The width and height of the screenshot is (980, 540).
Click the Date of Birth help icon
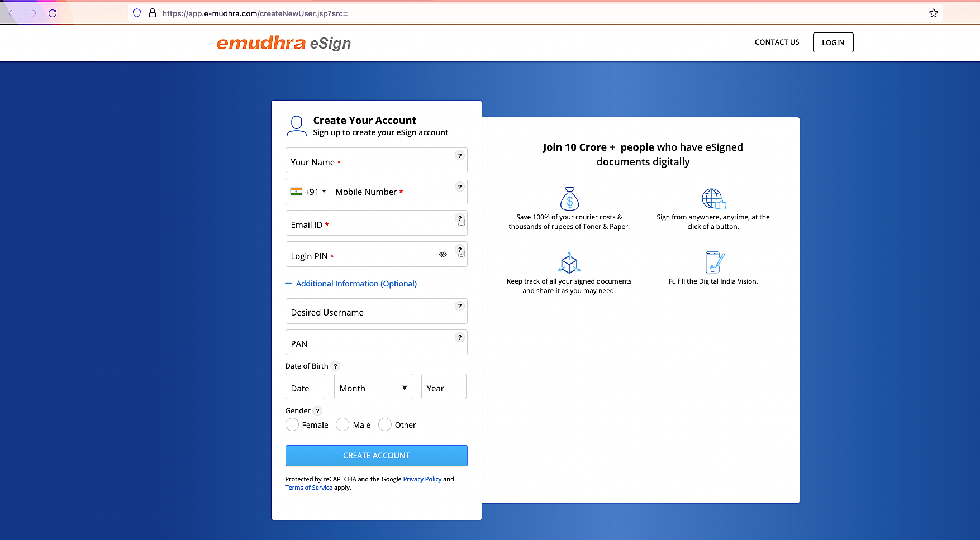pos(335,366)
